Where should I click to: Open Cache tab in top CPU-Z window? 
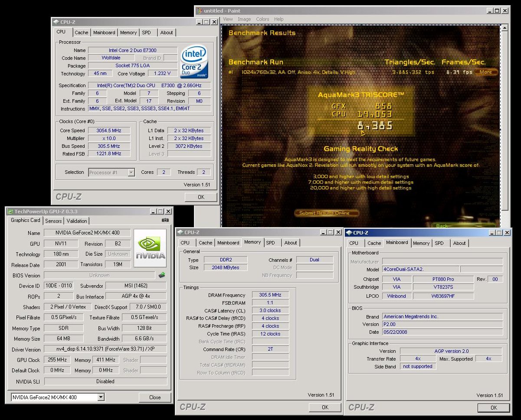click(x=81, y=33)
